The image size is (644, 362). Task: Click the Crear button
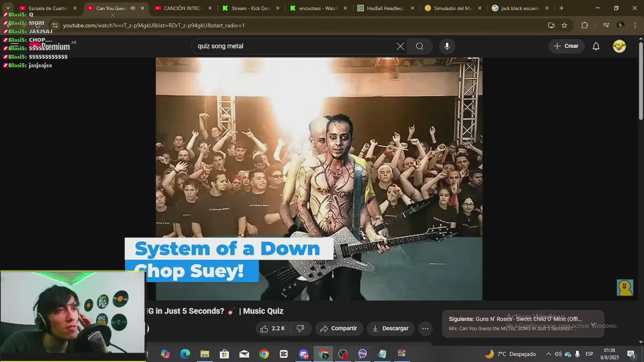(567, 46)
